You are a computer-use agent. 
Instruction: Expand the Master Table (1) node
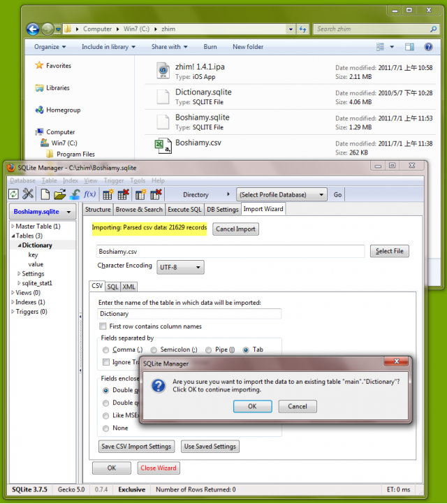(13, 226)
